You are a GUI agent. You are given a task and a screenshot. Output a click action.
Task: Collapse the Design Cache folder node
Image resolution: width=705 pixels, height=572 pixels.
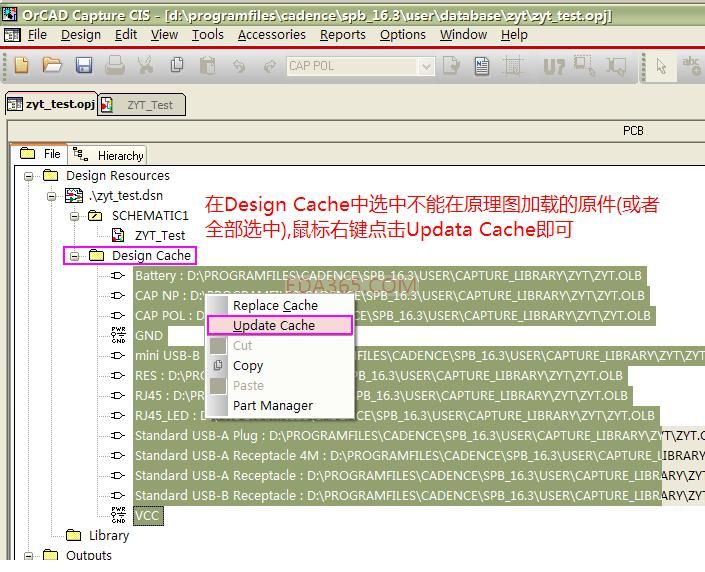(x=74, y=256)
